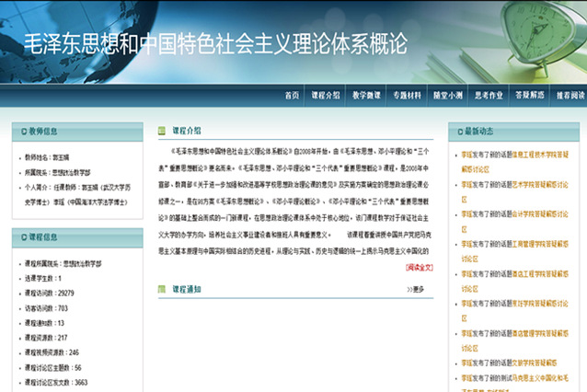Click the green 课程通知 section icon
This screenshot has width=587, height=392.
pos(163,289)
